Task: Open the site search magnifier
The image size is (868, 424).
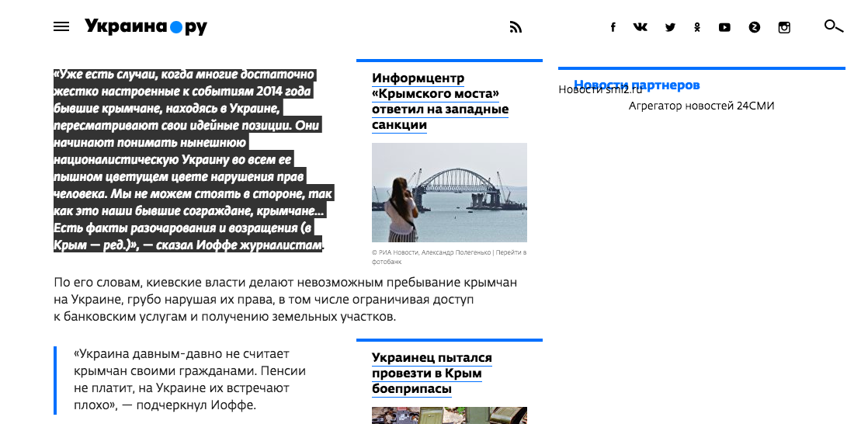Action: 834,26
